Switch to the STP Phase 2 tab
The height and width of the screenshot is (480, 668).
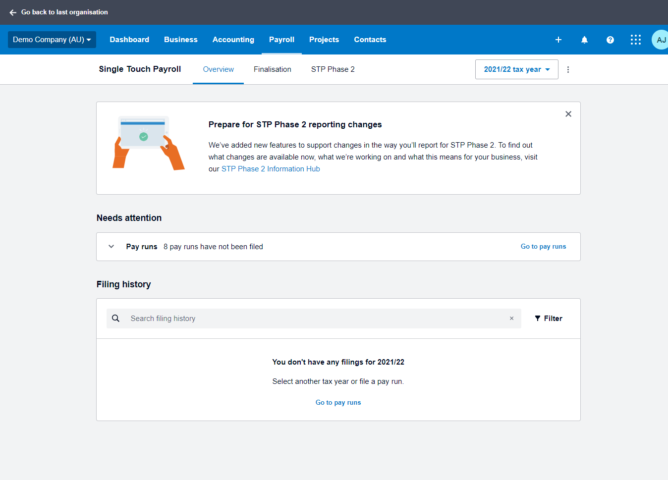333,69
